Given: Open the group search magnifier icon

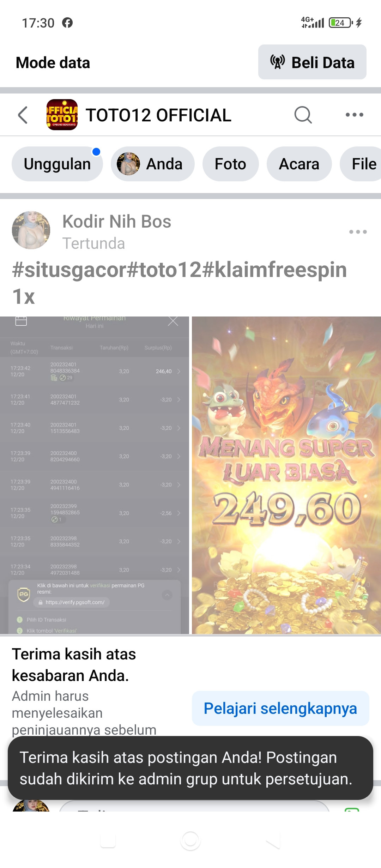Looking at the screenshot, I should tap(303, 115).
